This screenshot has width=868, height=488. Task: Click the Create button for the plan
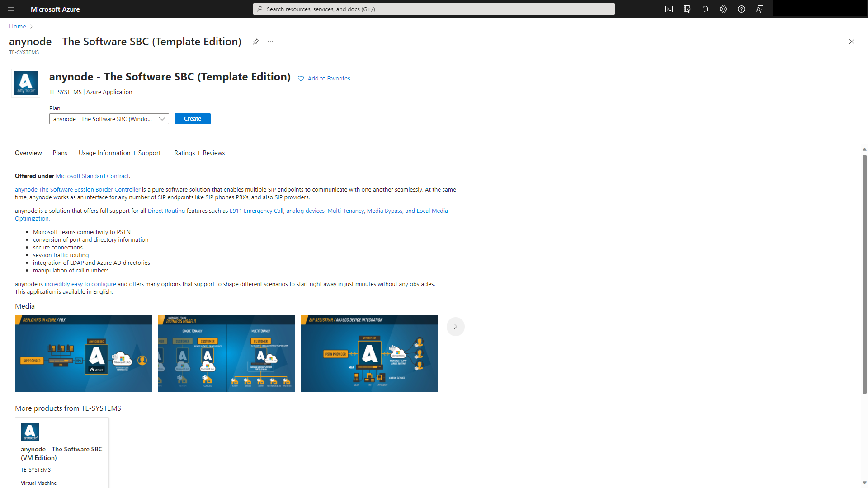click(193, 118)
